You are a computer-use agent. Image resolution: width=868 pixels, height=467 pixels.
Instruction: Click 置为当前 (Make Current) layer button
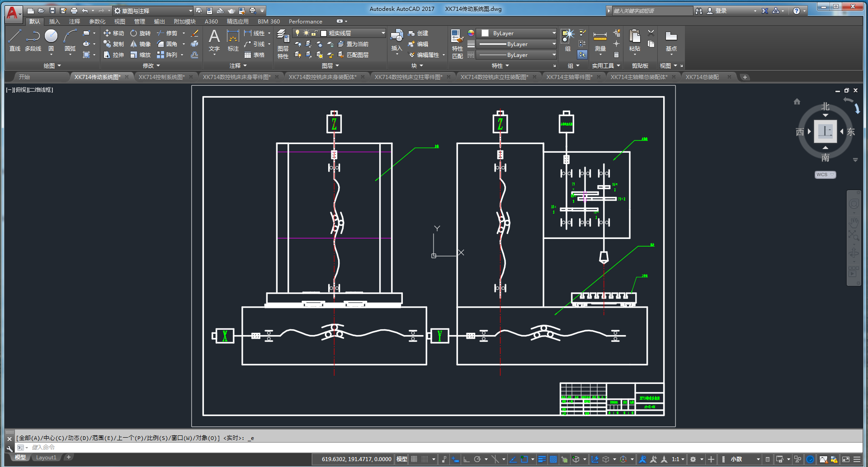(x=353, y=44)
